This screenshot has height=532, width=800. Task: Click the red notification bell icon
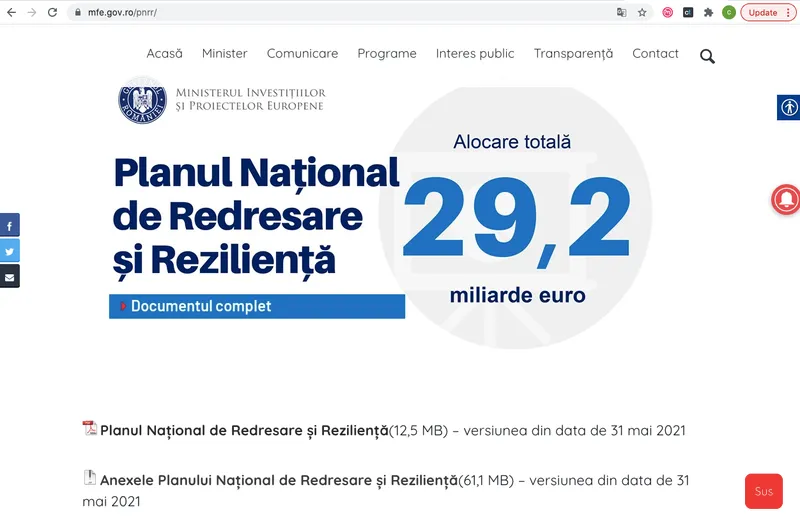point(786,200)
